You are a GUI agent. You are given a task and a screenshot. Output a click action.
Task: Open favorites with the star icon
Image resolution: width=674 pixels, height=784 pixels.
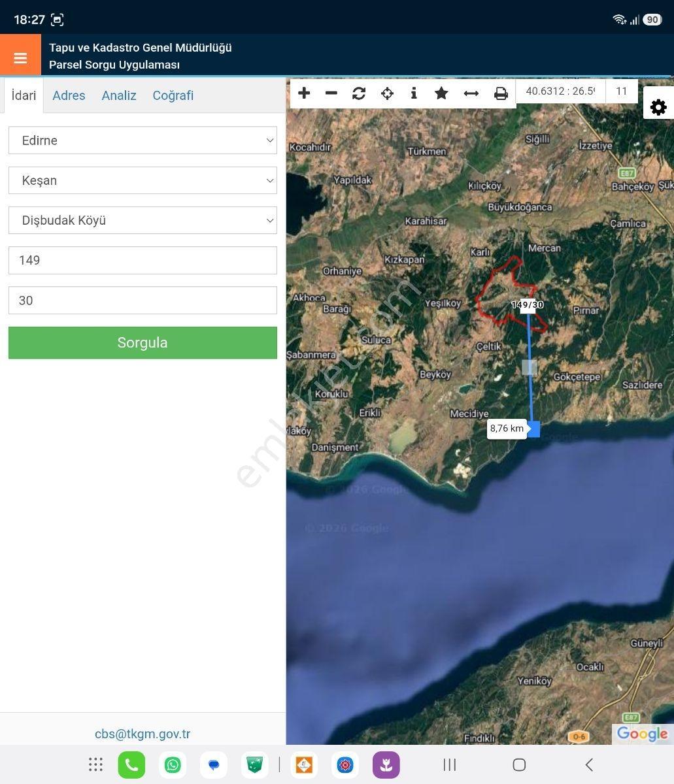441,93
